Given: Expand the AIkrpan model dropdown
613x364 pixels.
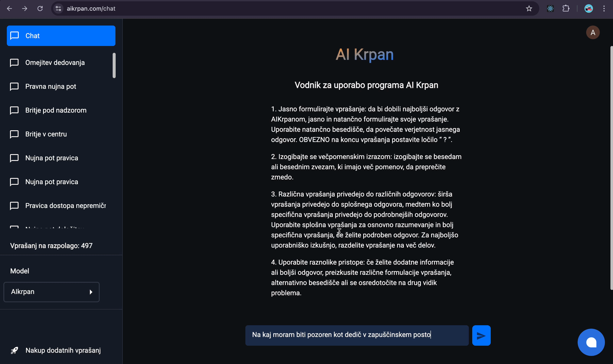Looking at the screenshot, I should point(51,292).
